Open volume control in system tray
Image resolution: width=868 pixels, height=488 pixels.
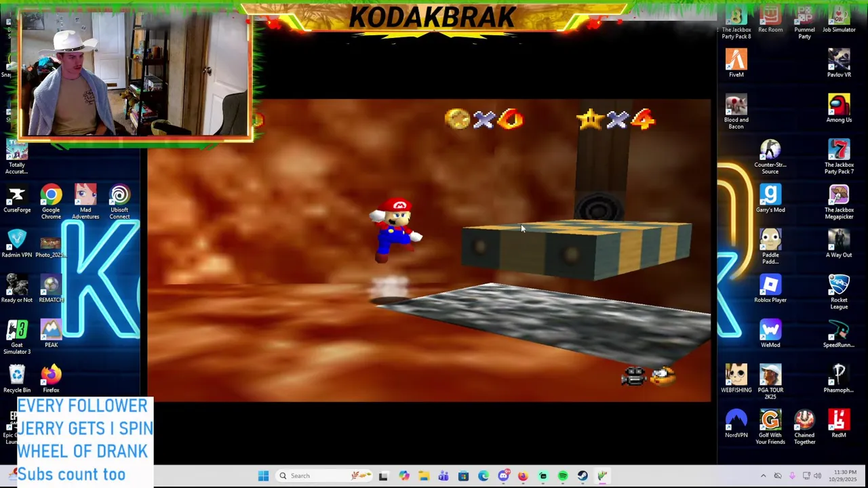click(x=817, y=476)
